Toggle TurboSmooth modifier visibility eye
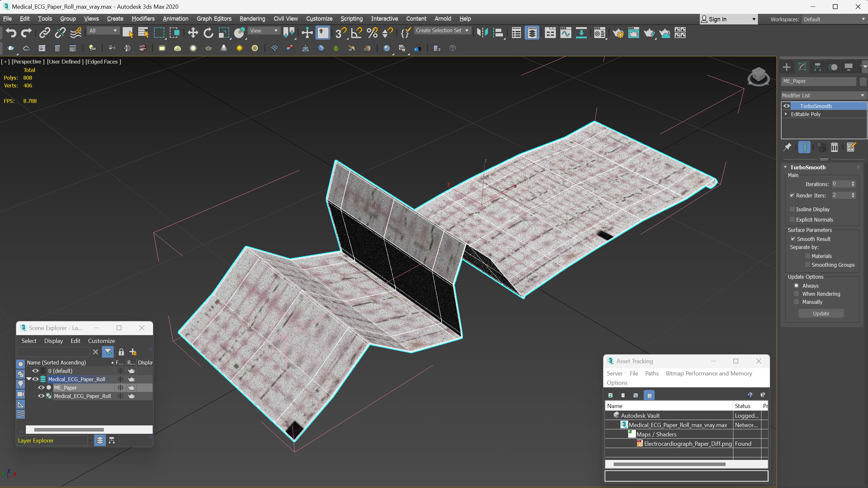The width and height of the screenshot is (868, 488). click(x=786, y=106)
